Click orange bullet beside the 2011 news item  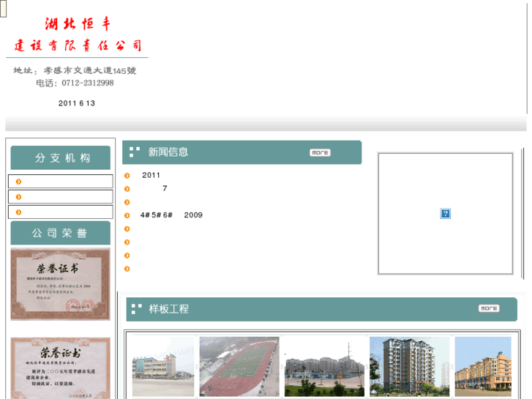click(x=127, y=176)
